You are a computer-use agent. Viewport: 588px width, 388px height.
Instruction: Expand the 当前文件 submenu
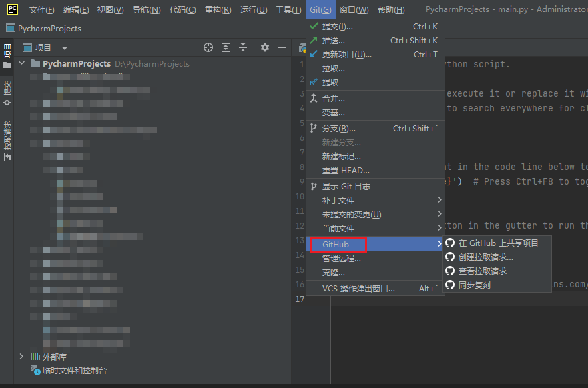375,228
